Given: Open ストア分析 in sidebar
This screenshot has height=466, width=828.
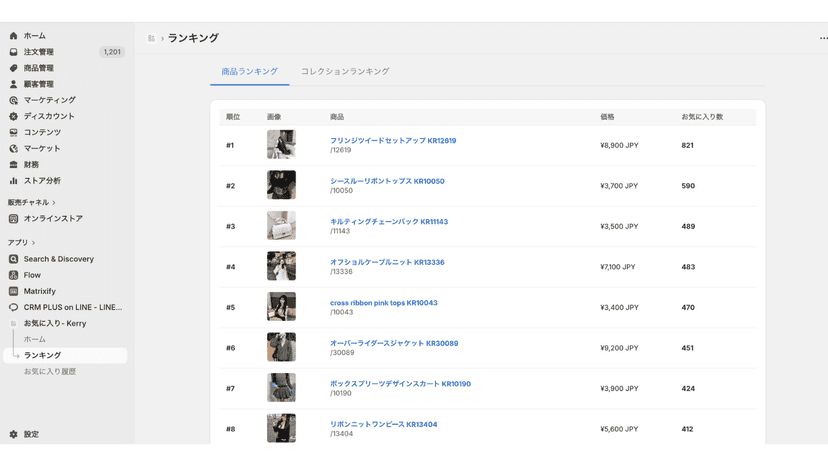Looking at the screenshot, I should 42,181.
